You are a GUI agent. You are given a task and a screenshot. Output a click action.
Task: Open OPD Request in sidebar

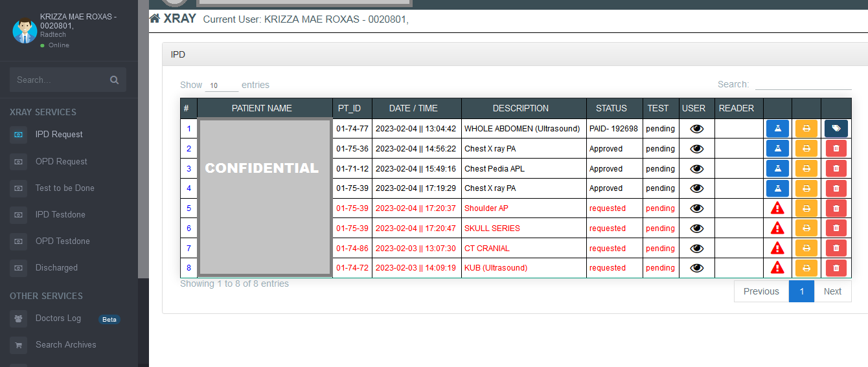pos(62,161)
